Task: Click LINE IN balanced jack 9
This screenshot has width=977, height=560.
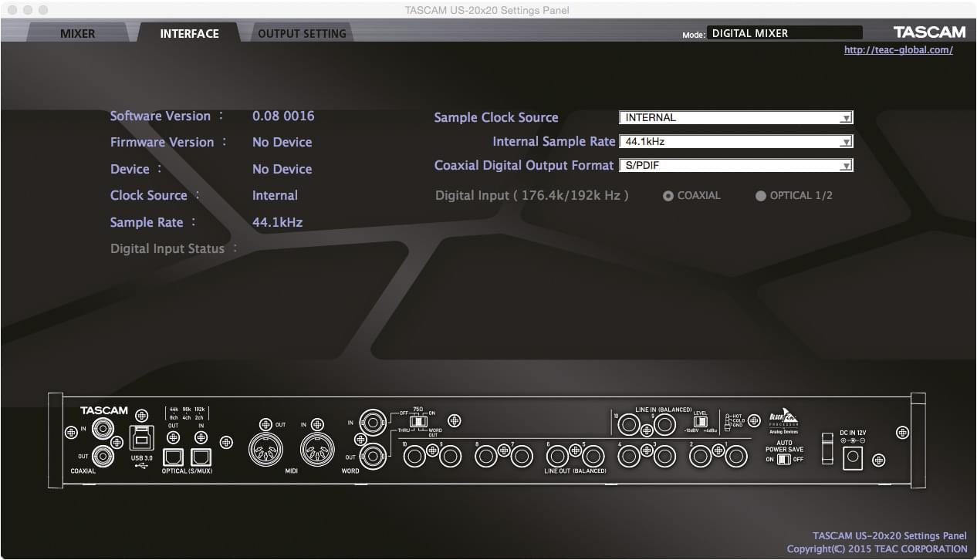Action: (x=664, y=425)
